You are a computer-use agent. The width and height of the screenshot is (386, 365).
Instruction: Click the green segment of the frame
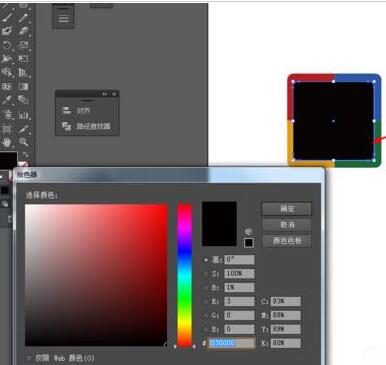(358, 164)
